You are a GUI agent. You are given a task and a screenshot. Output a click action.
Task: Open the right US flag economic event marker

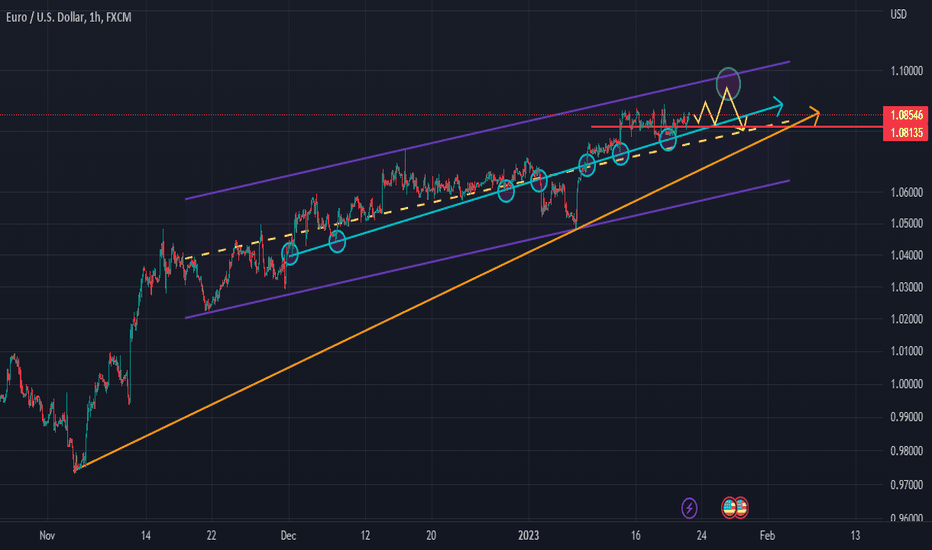point(741,508)
